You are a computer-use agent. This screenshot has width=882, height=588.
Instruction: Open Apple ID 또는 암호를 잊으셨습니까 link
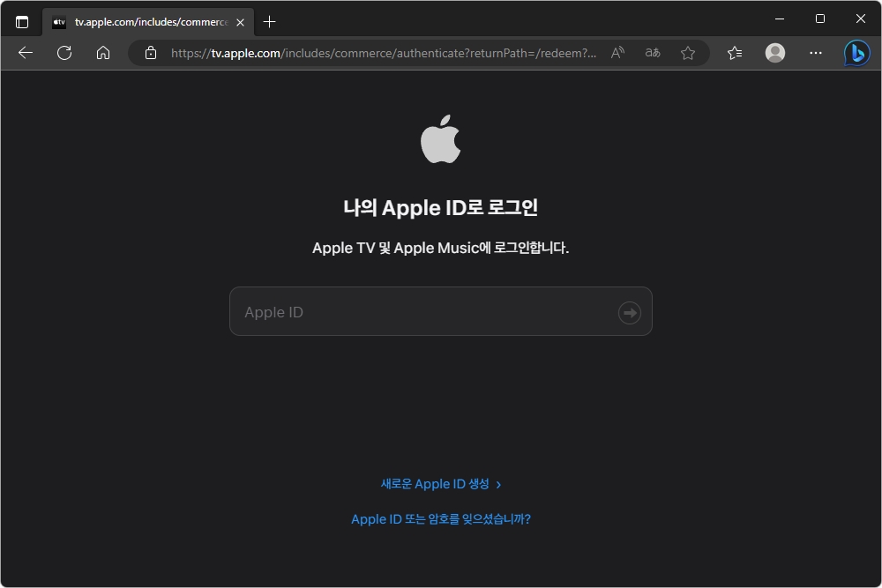pyautogui.click(x=440, y=519)
